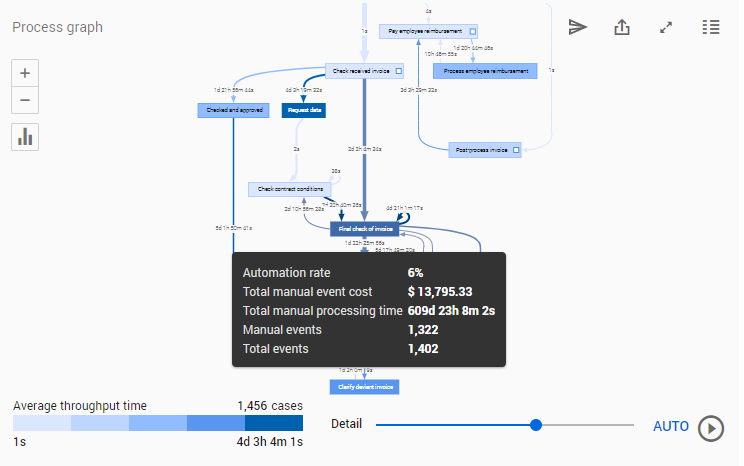This screenshot has width=744, height=466.
Task: Zoom in with the plus button
Action: [x=25, y=73]
